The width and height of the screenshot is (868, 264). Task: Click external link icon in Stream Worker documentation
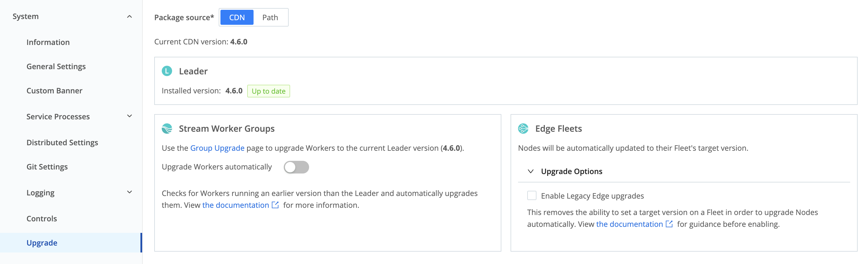[x=275, y=205]
